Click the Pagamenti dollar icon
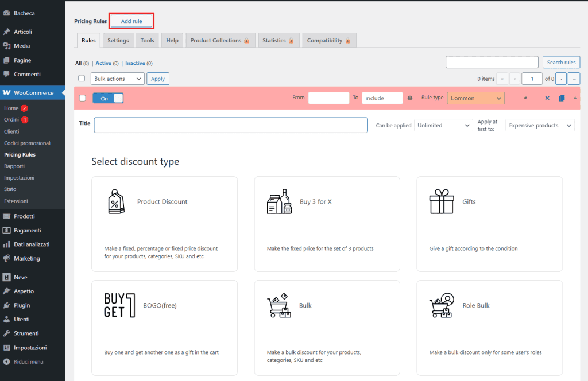 click(x=6, y=231)
